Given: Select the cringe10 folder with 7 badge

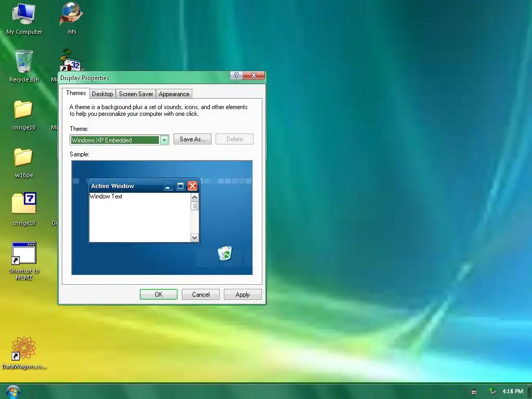Looking at the screenshot, I should pos(24,209).
